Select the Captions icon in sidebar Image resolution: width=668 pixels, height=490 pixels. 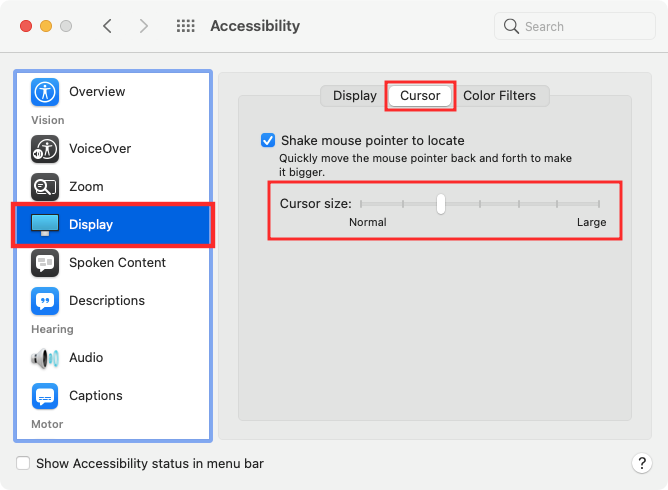[x=45, y=396]
